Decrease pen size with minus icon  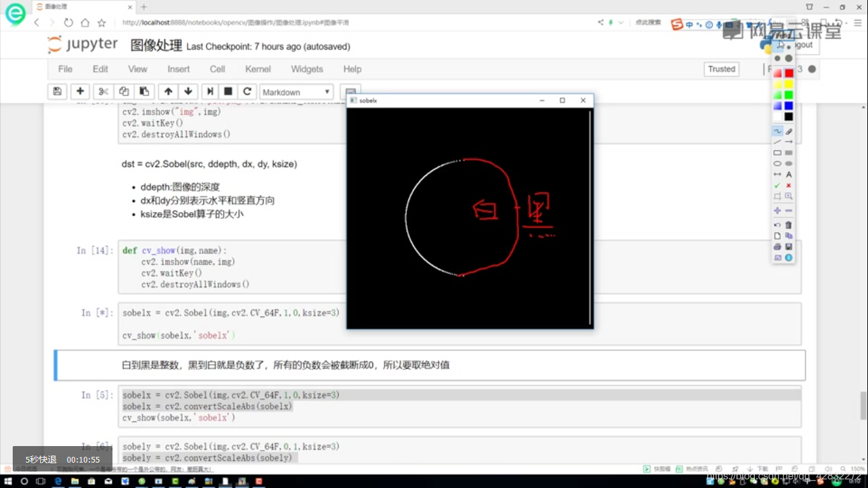coord(789,210)
